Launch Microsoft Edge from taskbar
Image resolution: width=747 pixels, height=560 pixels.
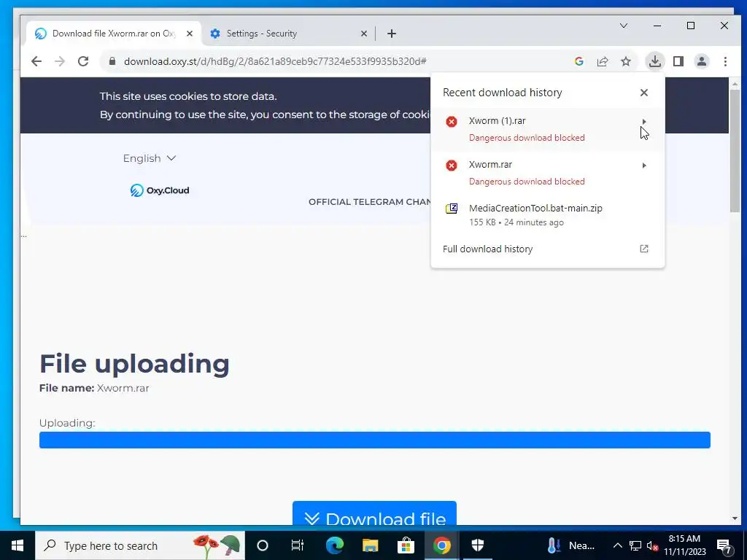click(334, 545)
